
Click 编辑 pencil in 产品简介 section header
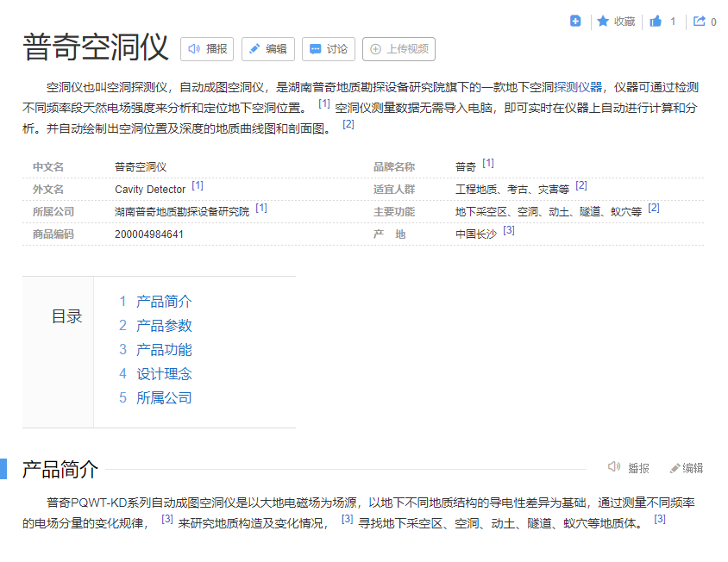point(687,468)
